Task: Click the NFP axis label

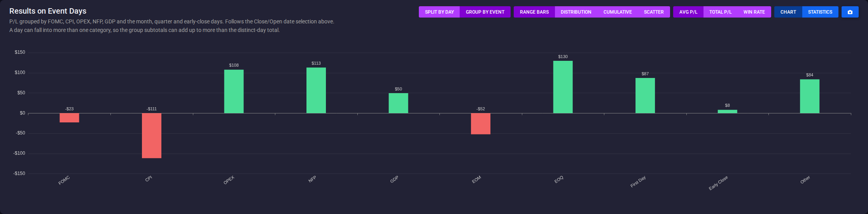Action: [312, 179]
